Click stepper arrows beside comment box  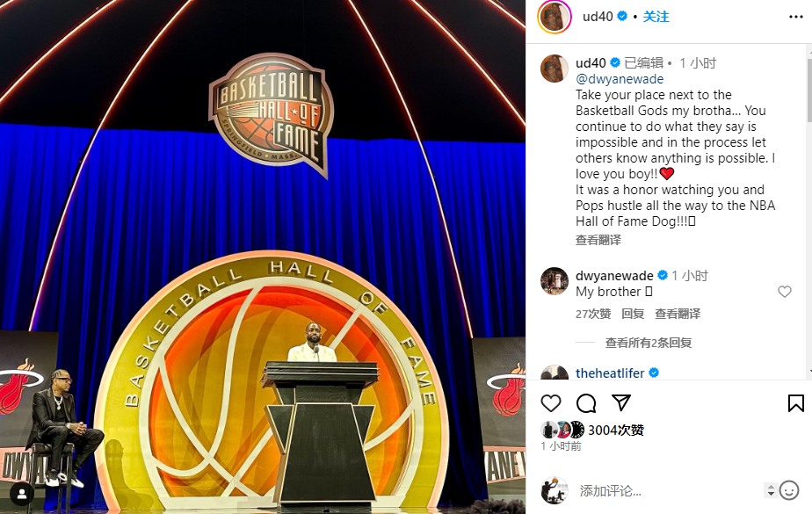coord(771,490)
